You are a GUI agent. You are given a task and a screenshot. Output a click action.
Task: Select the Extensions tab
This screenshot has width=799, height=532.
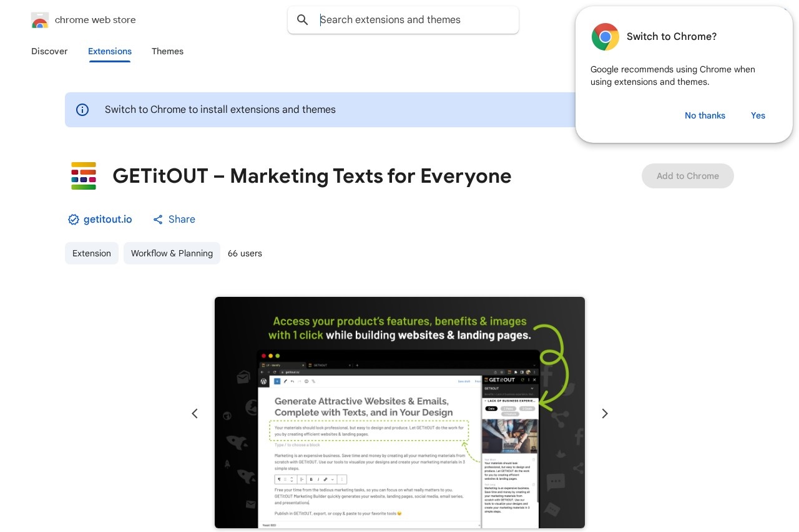[x=110, y=51]
